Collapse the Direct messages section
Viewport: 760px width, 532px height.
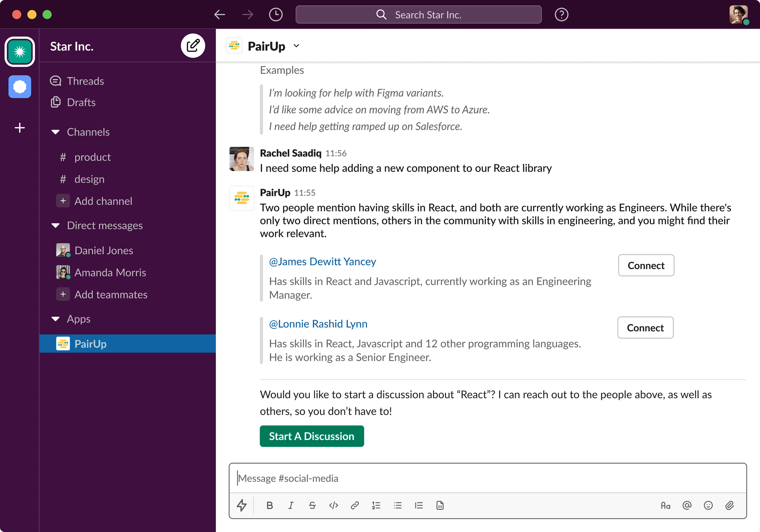coord(56,226)
